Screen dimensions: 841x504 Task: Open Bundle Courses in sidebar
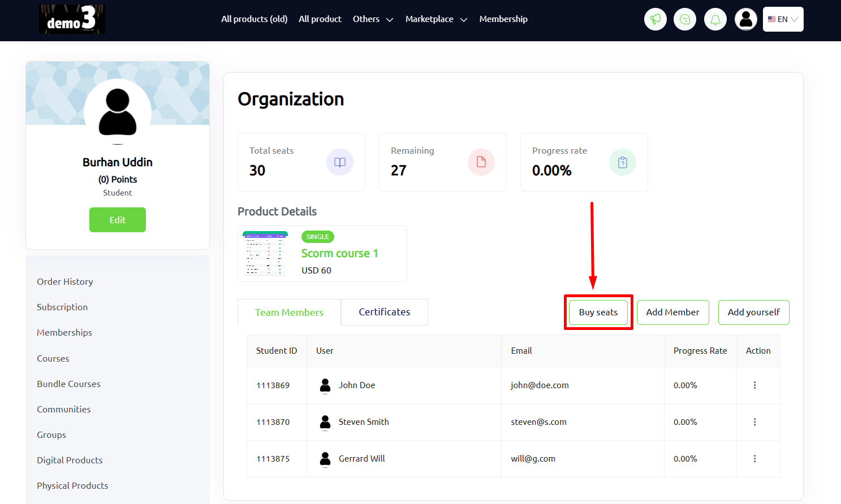[68, 384]
